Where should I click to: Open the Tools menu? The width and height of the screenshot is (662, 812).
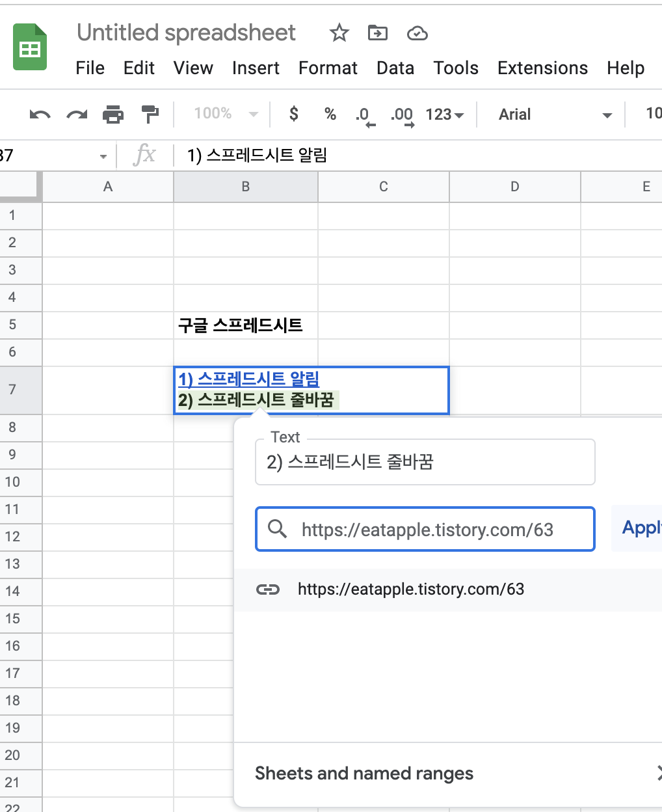456,68
